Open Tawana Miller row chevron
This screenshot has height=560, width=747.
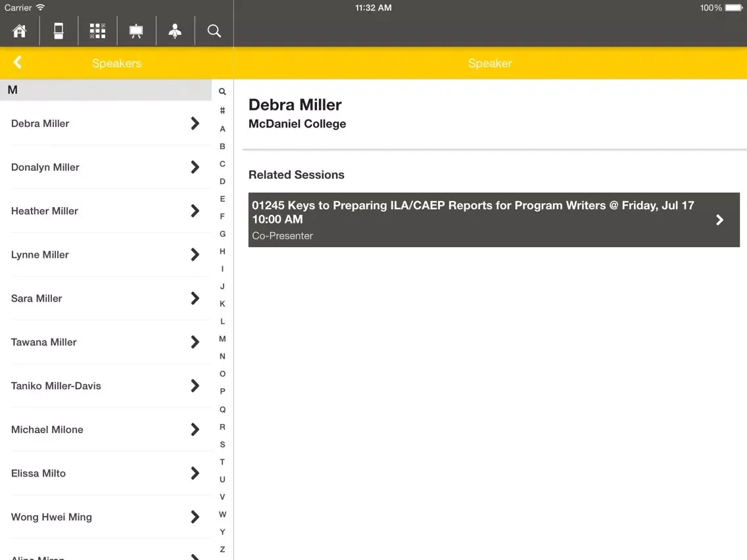click(195, 342)
